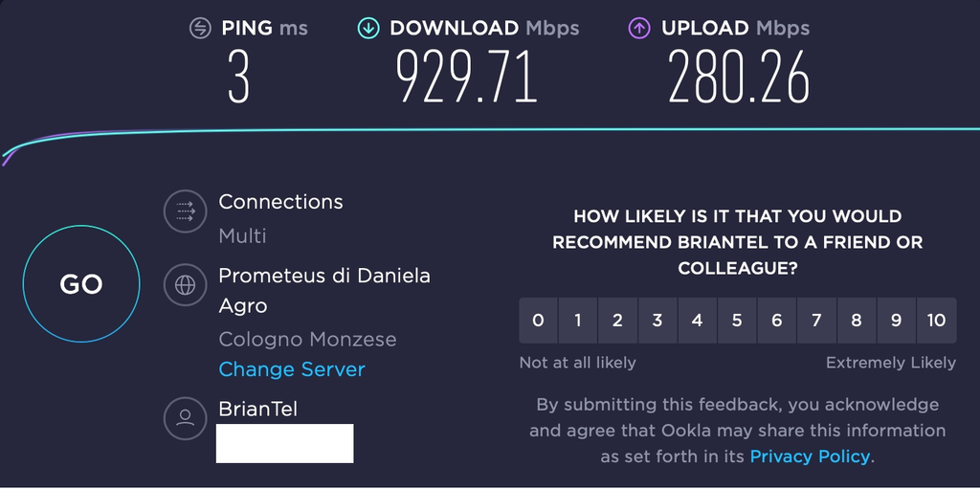Click the BrianTel user profile icon
Screen dimensions: 980x489
(185, 417)
